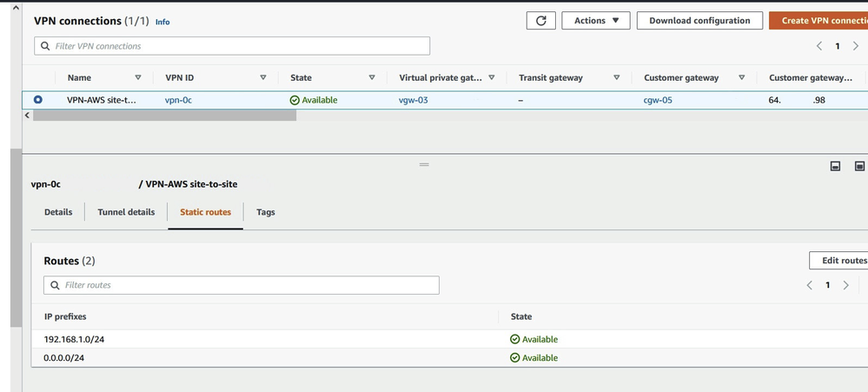Open the Tags tab
The height and width of the screenshot is (392, 868).
pyautogui.click(x=266, y=212)
